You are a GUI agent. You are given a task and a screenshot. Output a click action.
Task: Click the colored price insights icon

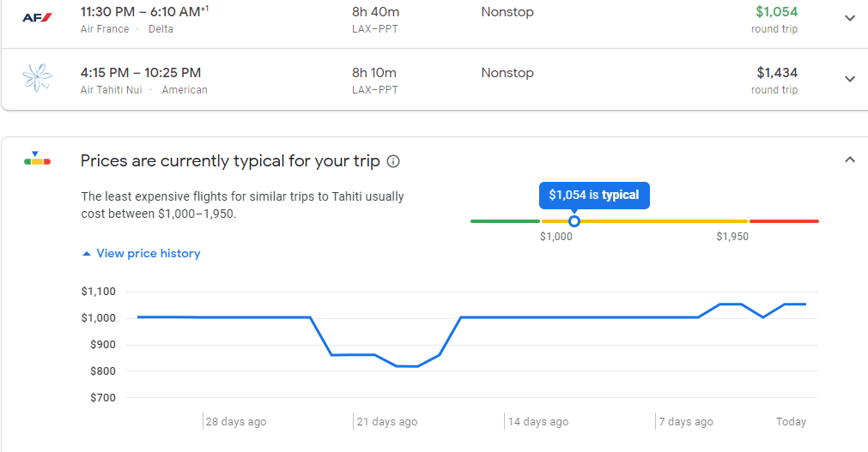tap(37, 159)
